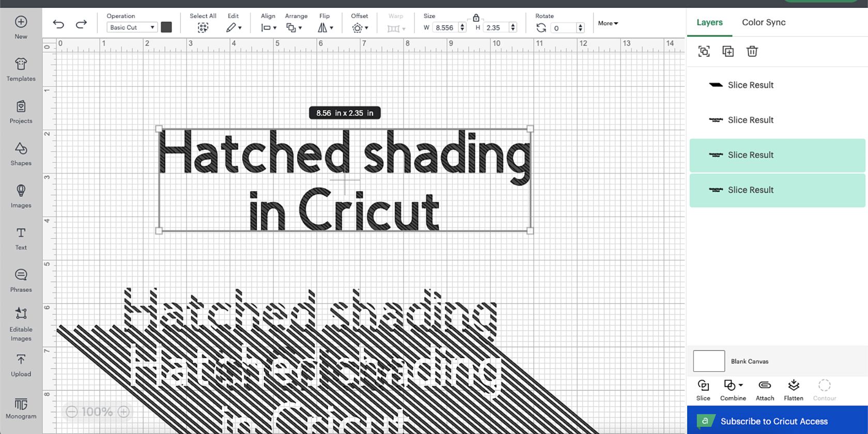
Task: Select the first Slice Result layer
Action: tap(777, 85)
